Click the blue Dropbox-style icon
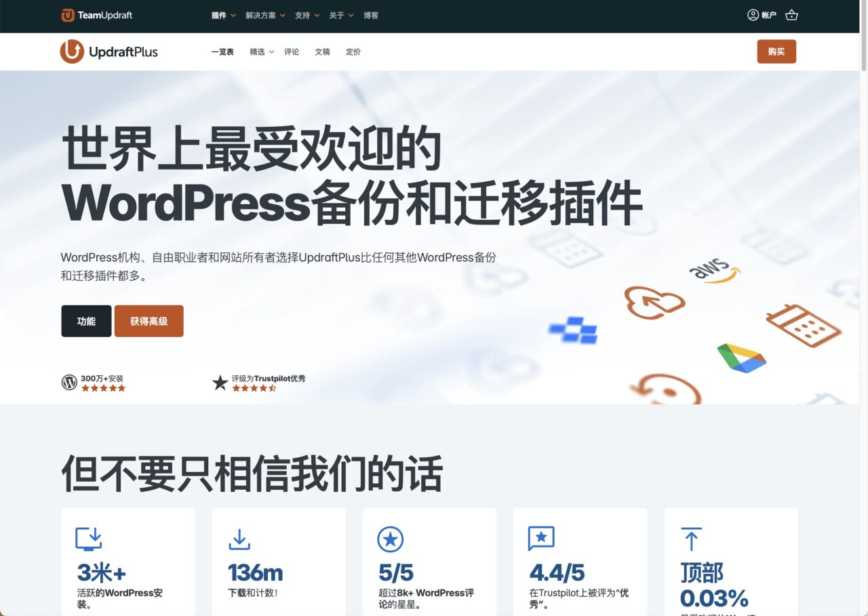 [574, 330]
